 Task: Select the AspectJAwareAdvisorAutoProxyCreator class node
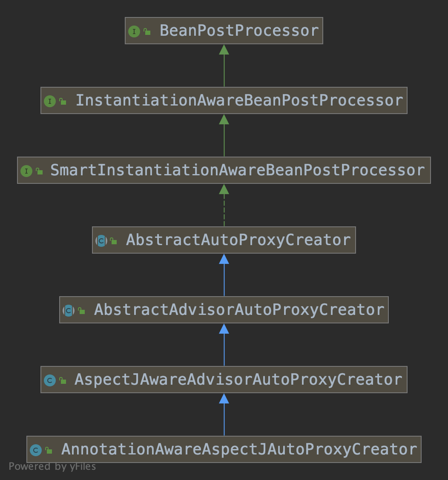point(224,380)
